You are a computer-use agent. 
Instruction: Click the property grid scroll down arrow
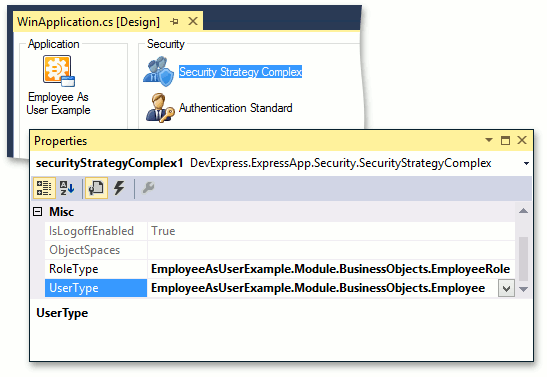pos(523,289)
